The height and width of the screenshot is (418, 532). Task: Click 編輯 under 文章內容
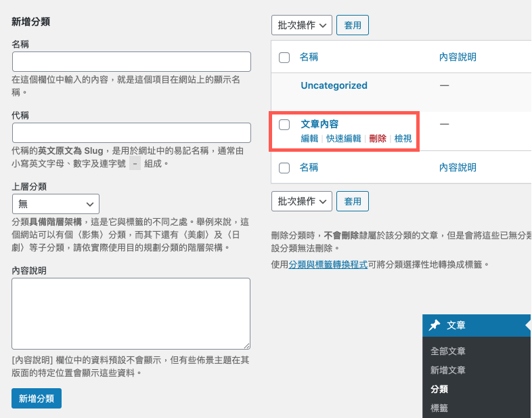point(309,138)
